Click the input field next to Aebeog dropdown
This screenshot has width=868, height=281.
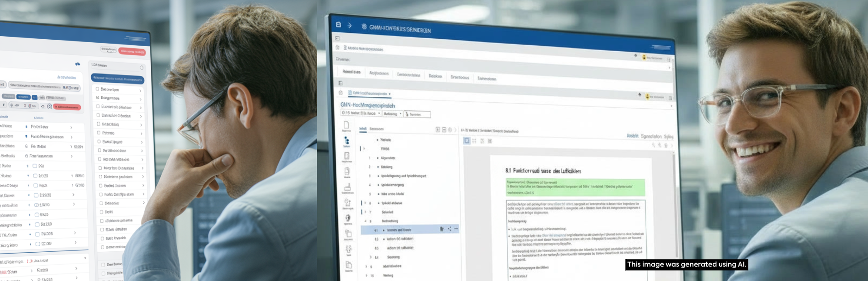417,114
